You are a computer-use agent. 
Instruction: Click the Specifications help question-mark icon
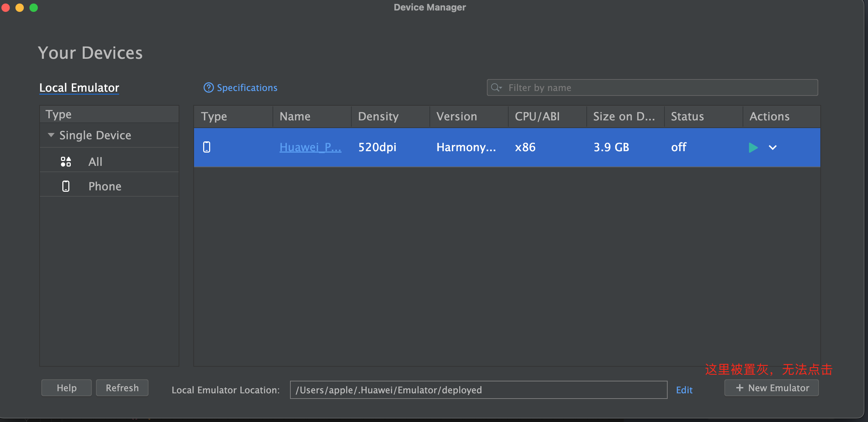[208, 87]
